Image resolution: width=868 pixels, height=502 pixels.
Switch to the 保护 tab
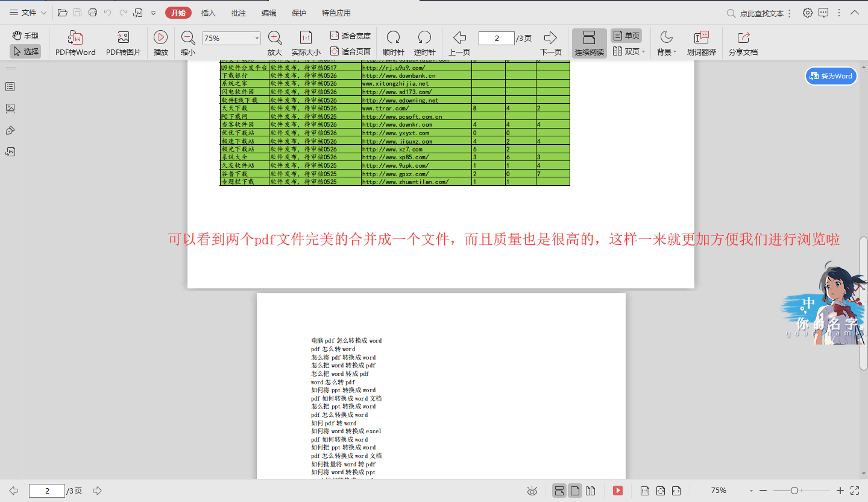[x=299, y=13]
